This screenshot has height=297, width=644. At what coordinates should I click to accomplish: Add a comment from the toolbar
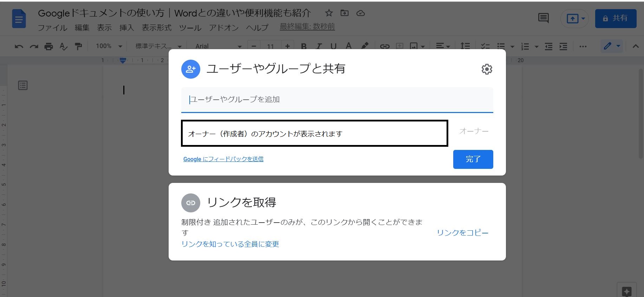[x=399, y=46]
